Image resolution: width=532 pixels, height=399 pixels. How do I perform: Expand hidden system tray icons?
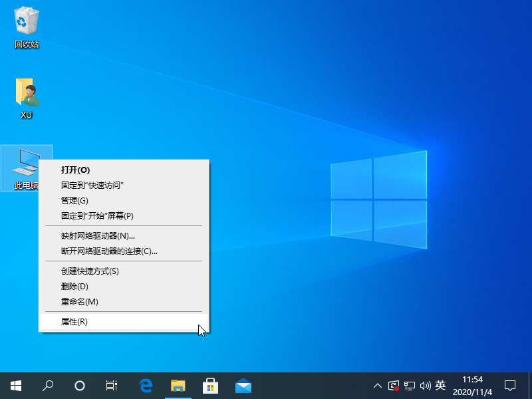pos(377,386)
